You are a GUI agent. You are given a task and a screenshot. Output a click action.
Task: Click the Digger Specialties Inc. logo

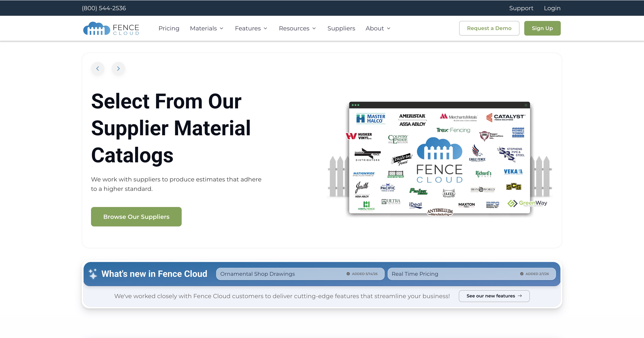491,136
